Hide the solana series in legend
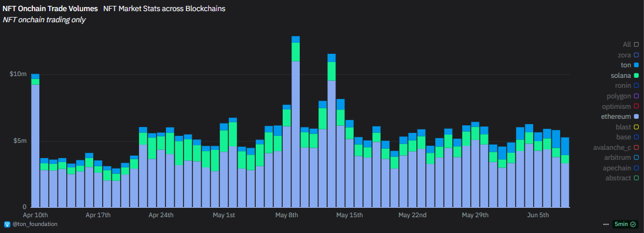 click(x=636, y=76)
